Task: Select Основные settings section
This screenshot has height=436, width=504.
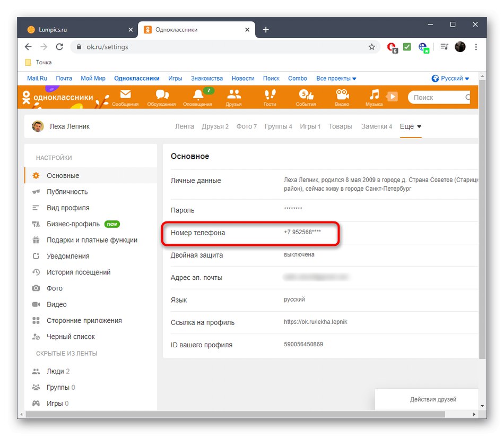Action: point(91,175)
